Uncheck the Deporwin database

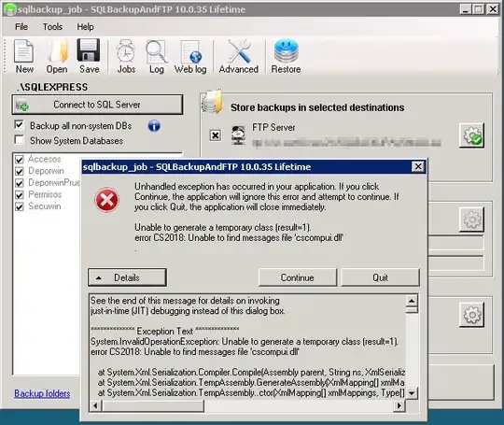coord(20,171)
